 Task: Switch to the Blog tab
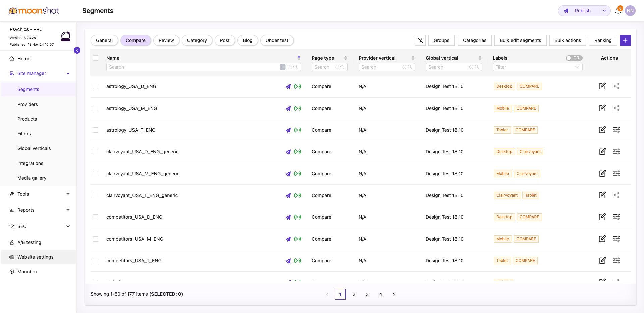pos(248,40)
